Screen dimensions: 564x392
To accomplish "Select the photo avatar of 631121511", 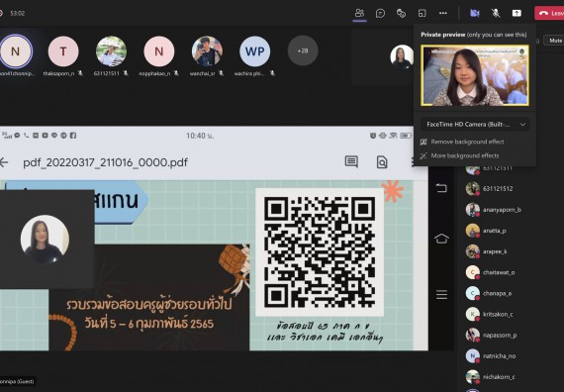I will coord(111,51).
